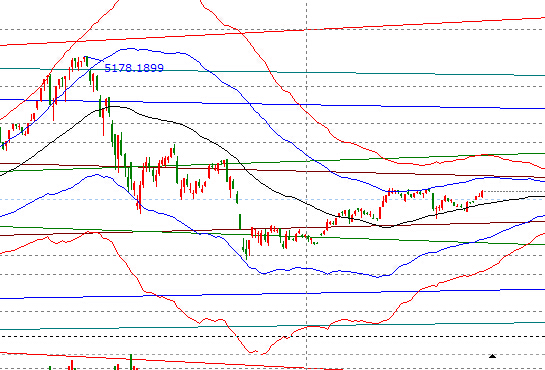Click the small black up-arrow marker
The width and height of the screenshot is (545, 370).
492,356
